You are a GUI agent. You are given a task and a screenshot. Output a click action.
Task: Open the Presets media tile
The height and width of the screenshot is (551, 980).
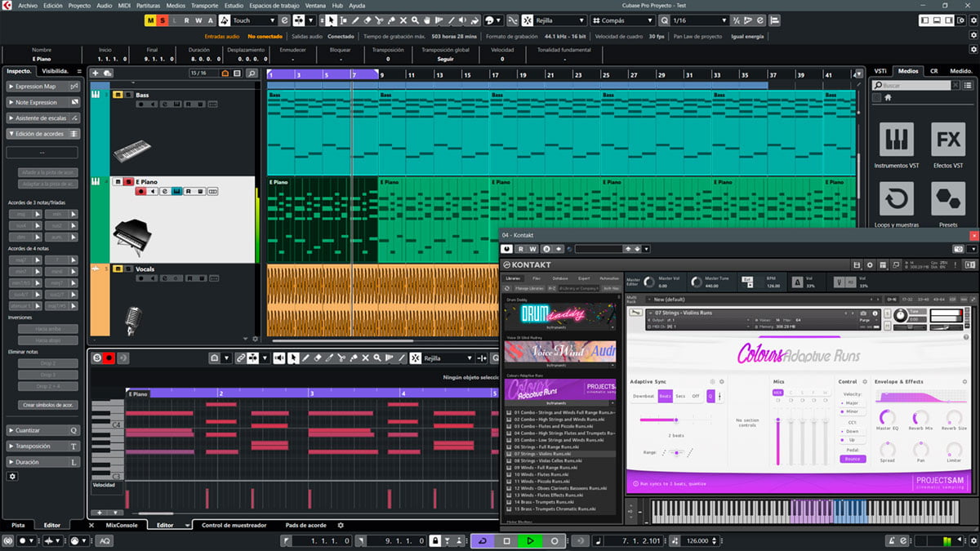(948, 198)
